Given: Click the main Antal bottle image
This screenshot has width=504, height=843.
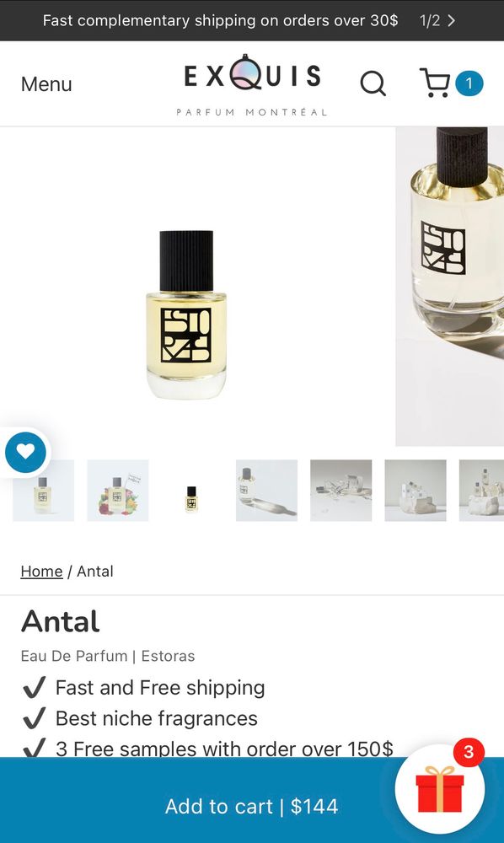Looking at the screenshot, I should click(186, 314).
